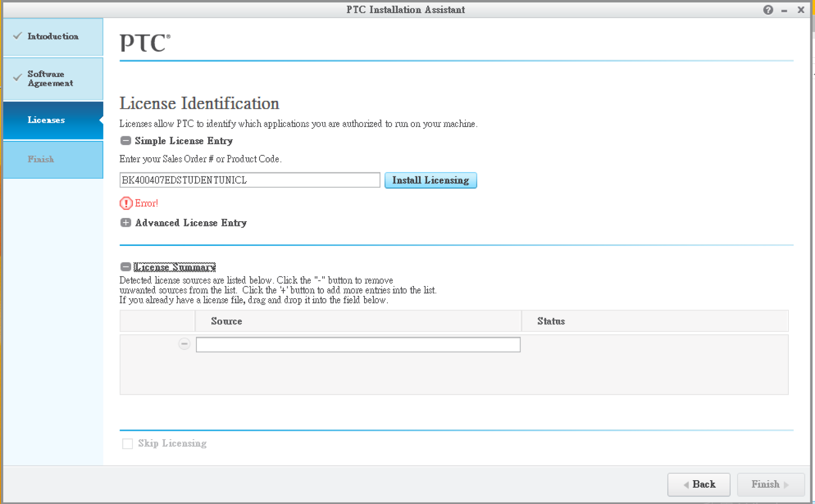The height and width of the screenshot is (504, 815).
Task: Expand Advanced License Entry
Action: [x=125, y=223]
